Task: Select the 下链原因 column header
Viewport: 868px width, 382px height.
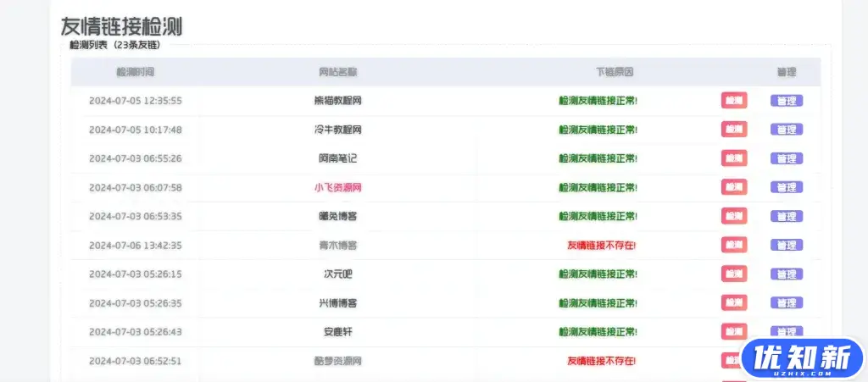Action: pos(615,72)
